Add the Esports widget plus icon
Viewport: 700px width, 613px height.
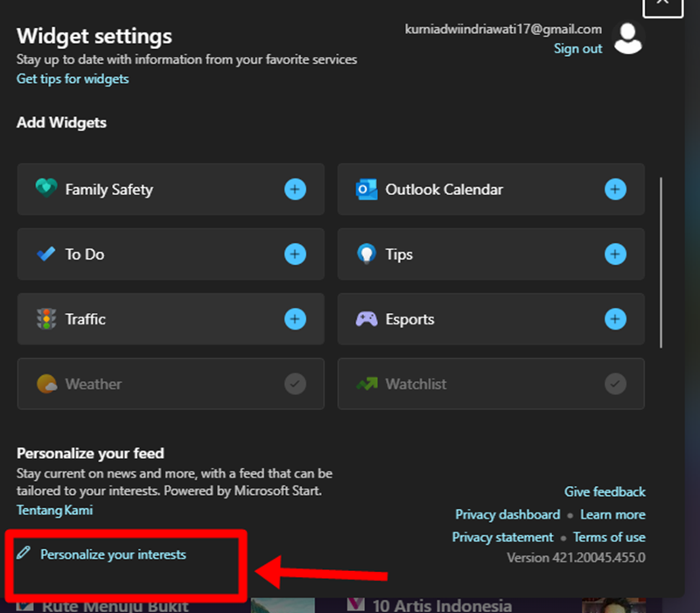[x=615, y=319]
